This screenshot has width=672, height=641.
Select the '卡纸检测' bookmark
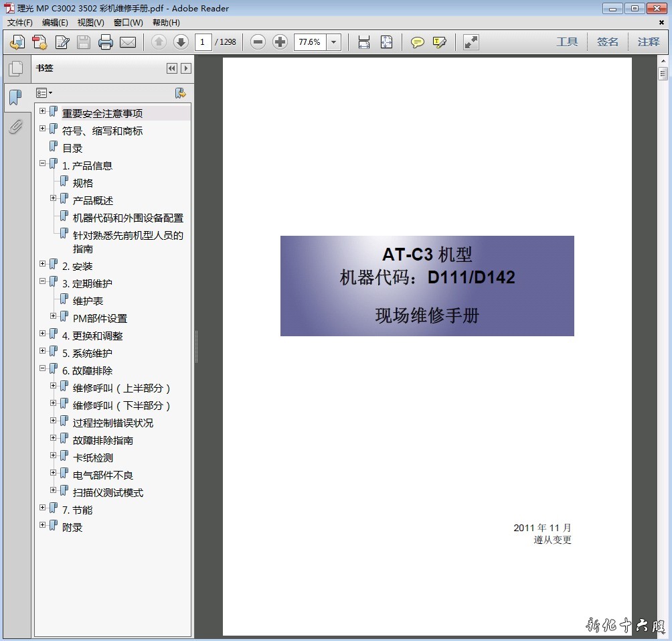(x=93, y=457)
